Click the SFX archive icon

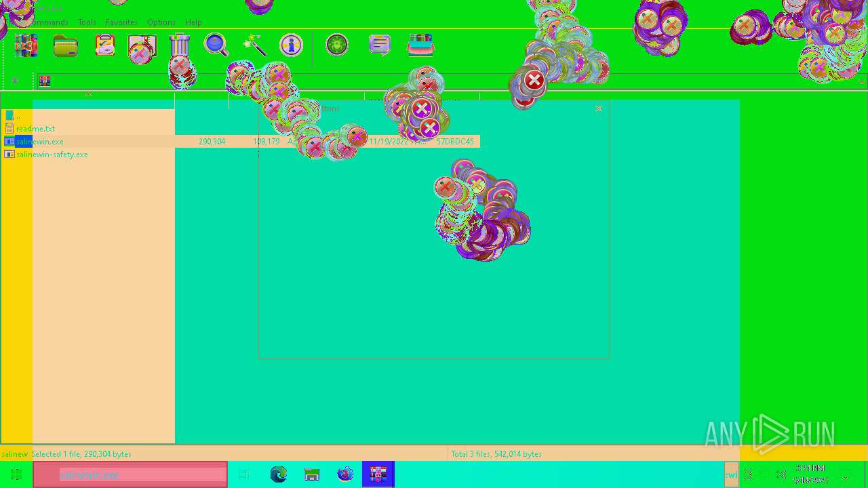[420, 45]
